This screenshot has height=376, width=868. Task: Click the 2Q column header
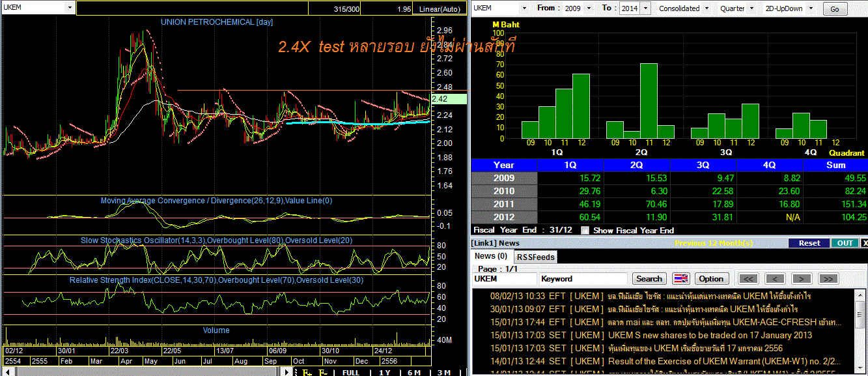(x=637, y=165)
